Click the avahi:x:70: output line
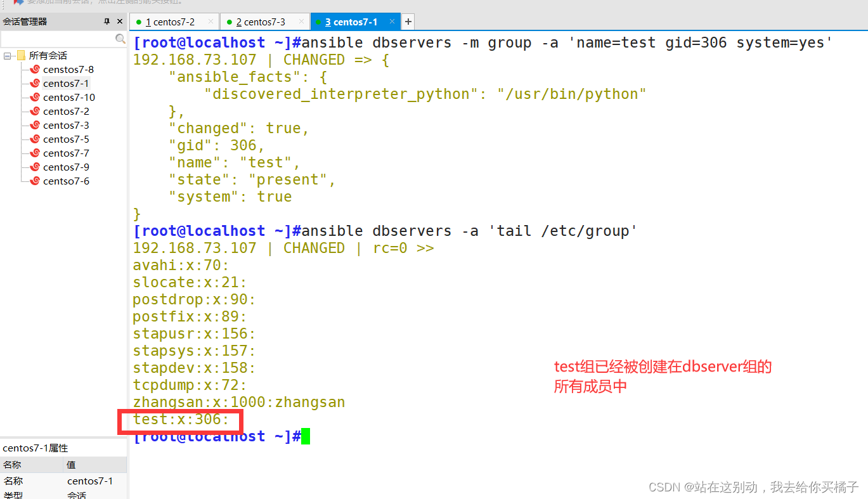 [181, 265]
